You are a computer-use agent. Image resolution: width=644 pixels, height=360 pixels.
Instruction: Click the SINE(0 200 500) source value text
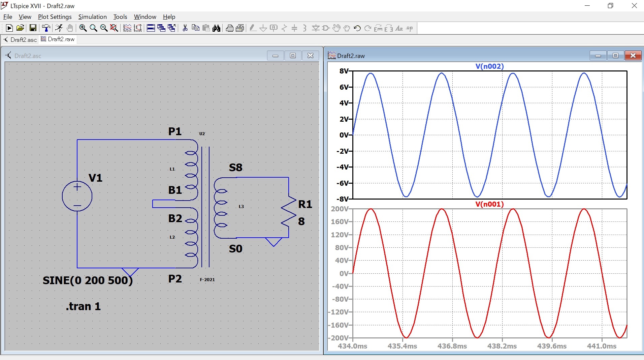[88, 280]
